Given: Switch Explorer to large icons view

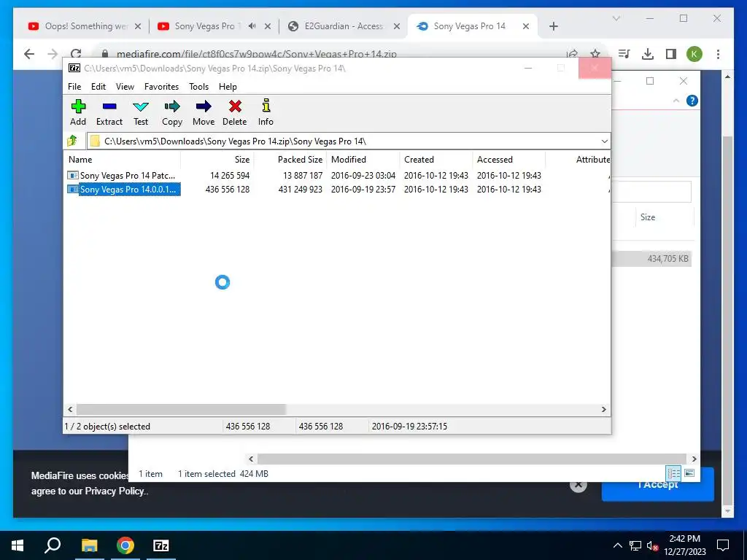Looking at the screenshot, I should click(x=689, y=472).
